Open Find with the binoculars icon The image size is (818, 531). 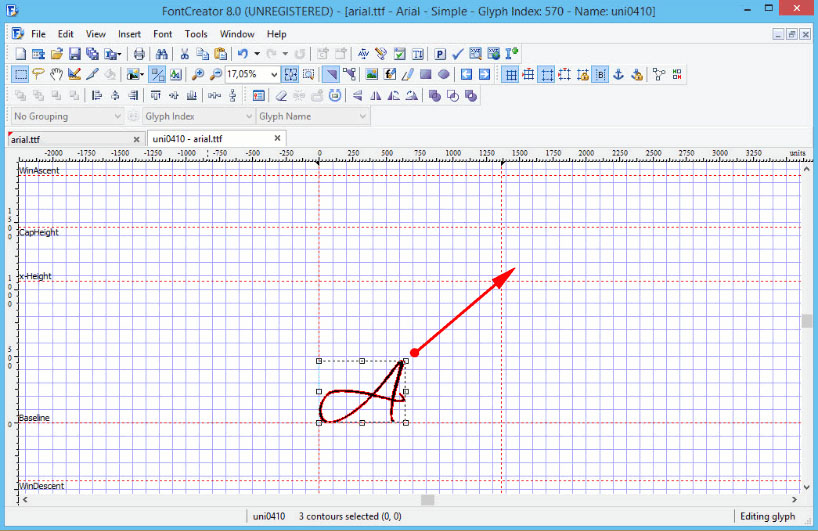[162, 54]
